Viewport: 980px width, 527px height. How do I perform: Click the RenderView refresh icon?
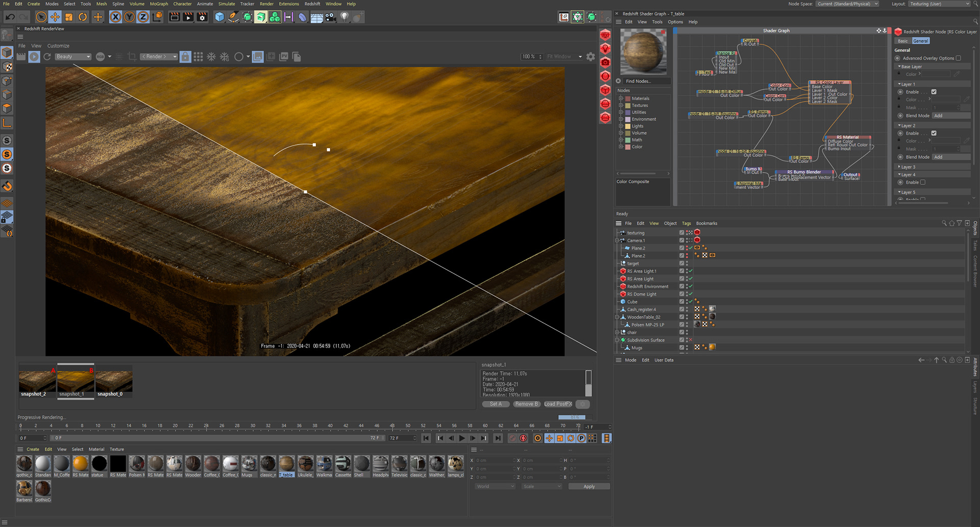point(47,57)
